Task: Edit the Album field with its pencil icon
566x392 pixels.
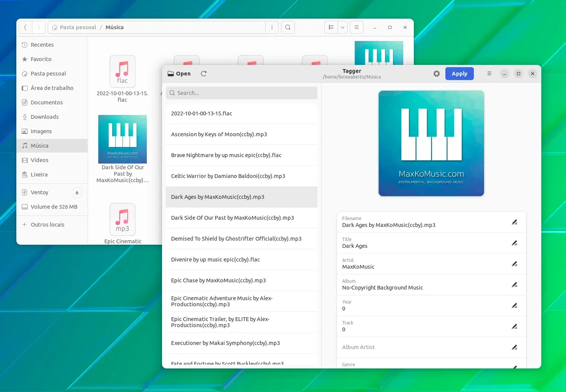Action: pyautogui.click(x=514, y=285)
